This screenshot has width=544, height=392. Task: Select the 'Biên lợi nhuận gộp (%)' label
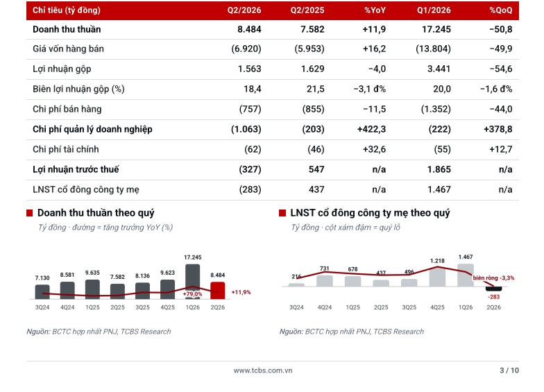coord(78,89)
